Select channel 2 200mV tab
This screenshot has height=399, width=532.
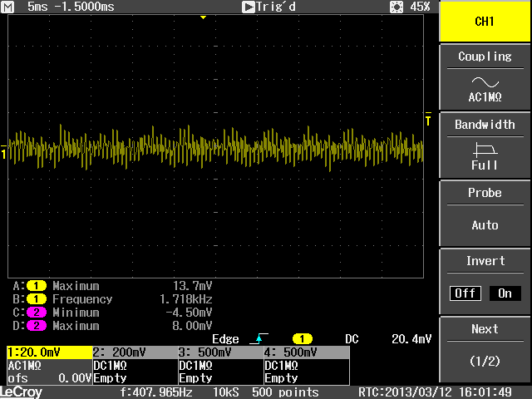click(x=135, y=352)
